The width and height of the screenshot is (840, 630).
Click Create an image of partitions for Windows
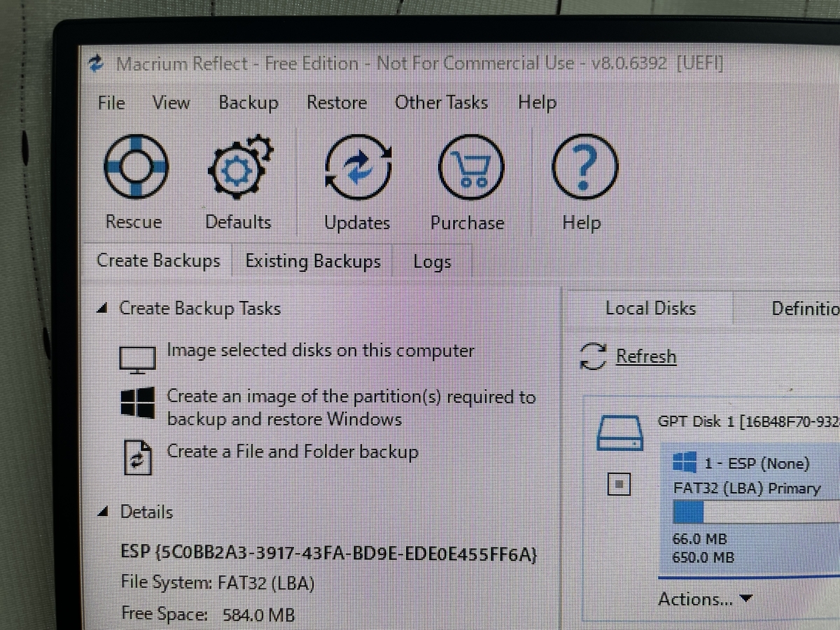351,408
